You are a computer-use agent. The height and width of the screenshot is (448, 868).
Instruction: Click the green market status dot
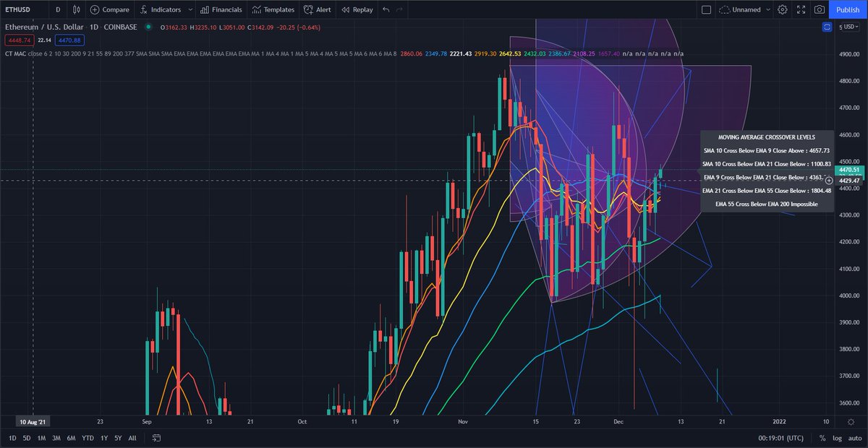[x=148, y=27]
